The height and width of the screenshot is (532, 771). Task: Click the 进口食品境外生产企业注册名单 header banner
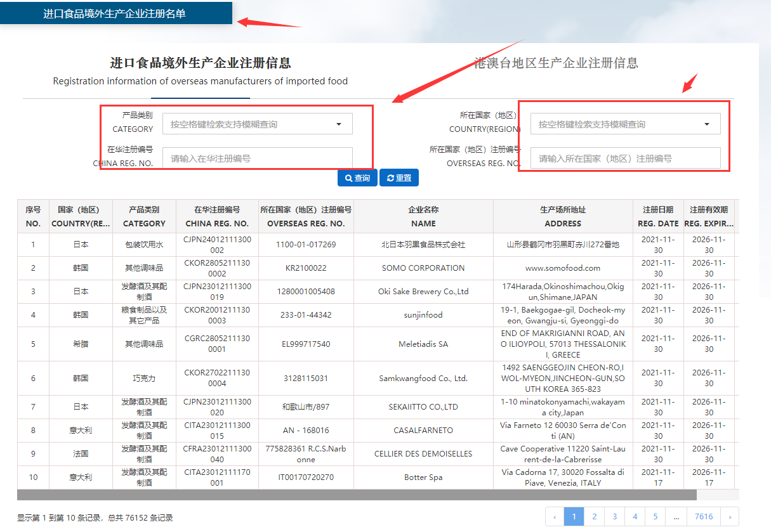115,13
